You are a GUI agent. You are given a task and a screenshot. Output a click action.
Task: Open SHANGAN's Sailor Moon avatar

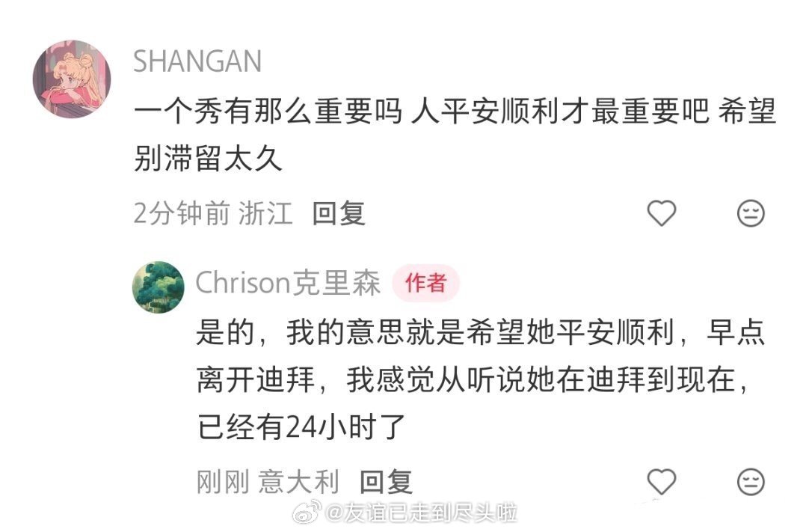[x=72, y=79]
